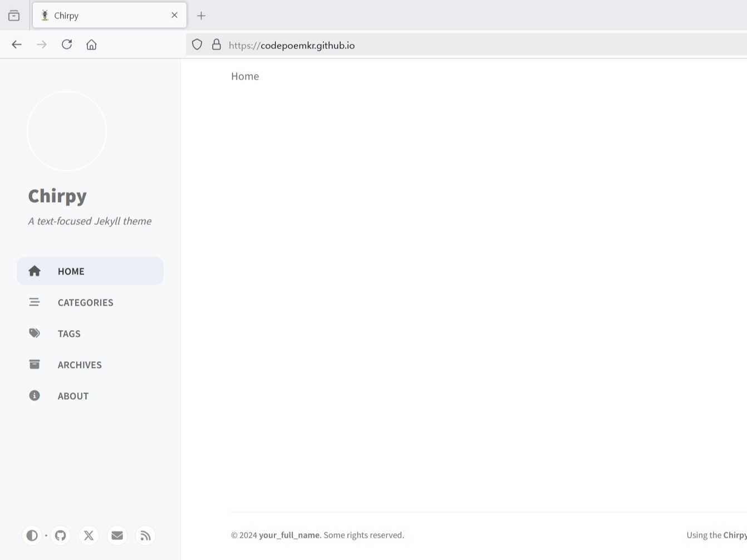Toggle dark mode with the half-circle icon
This screenshot has height=560, width=747.
[32, 535]
